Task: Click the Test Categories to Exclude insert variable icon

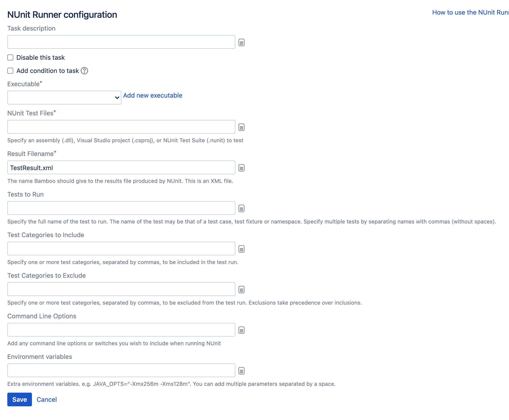Action: pos(242,289)
